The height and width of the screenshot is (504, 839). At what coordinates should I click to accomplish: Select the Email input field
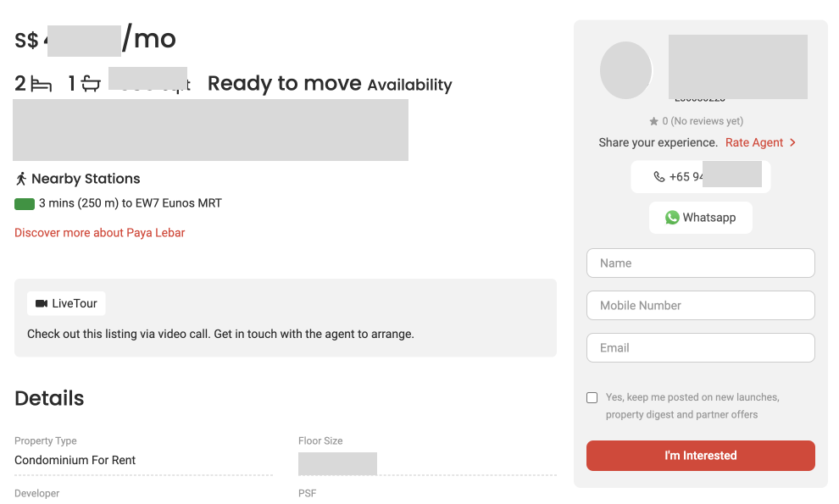click(x=700, y=347)
